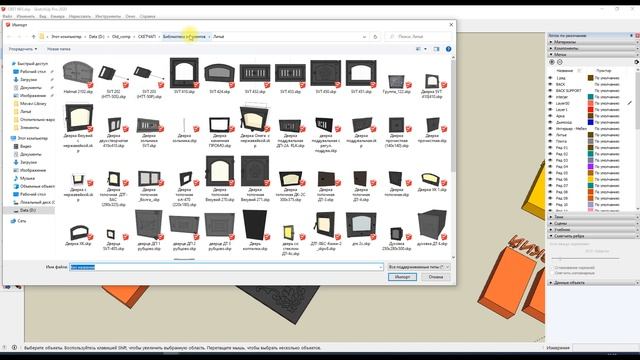The width and height of the screenshot is (640, 360).
Task: Open address bar history dropdown arrow
Action: pyautogui.click(x=364, y=37)
